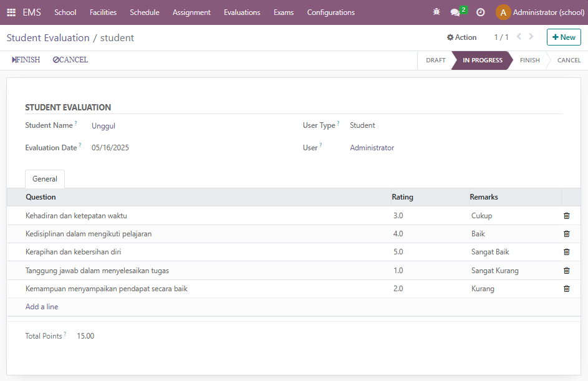
Task: Select the DRAFT status stage
Action: pos(436,60)
